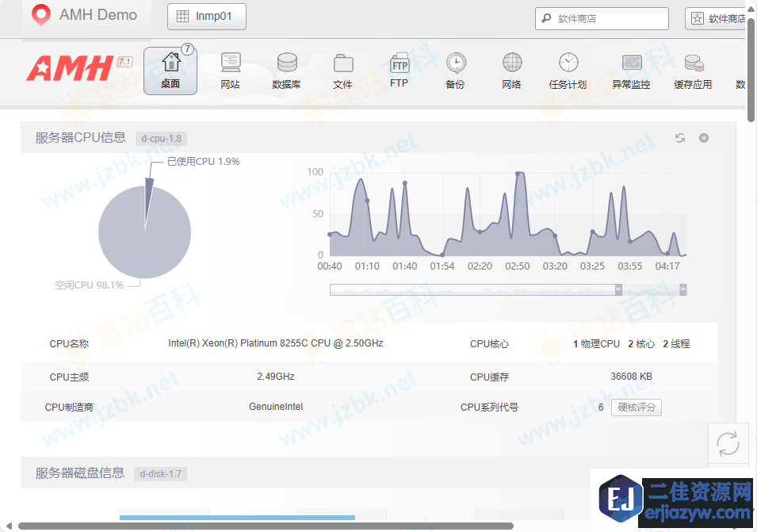Click the d-disk-1.7 module tag
Viewport: 757px width, 532px height.
[161, 474]
